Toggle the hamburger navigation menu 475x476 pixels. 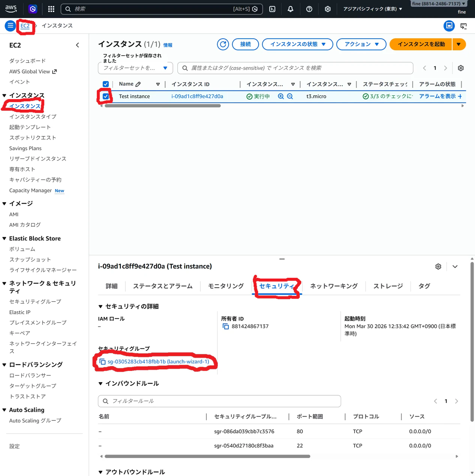pos(10,26)
